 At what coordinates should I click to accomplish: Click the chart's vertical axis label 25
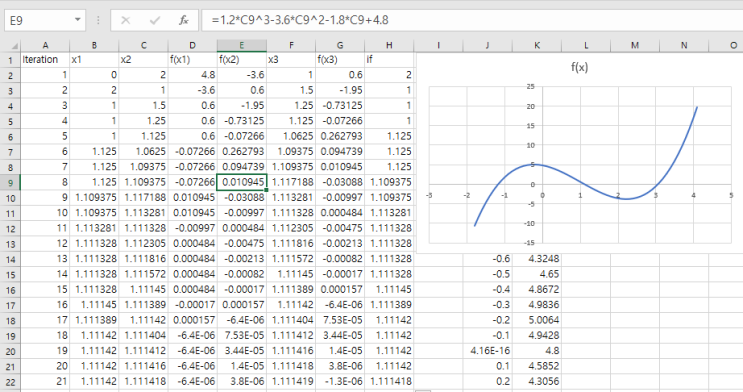530,87
